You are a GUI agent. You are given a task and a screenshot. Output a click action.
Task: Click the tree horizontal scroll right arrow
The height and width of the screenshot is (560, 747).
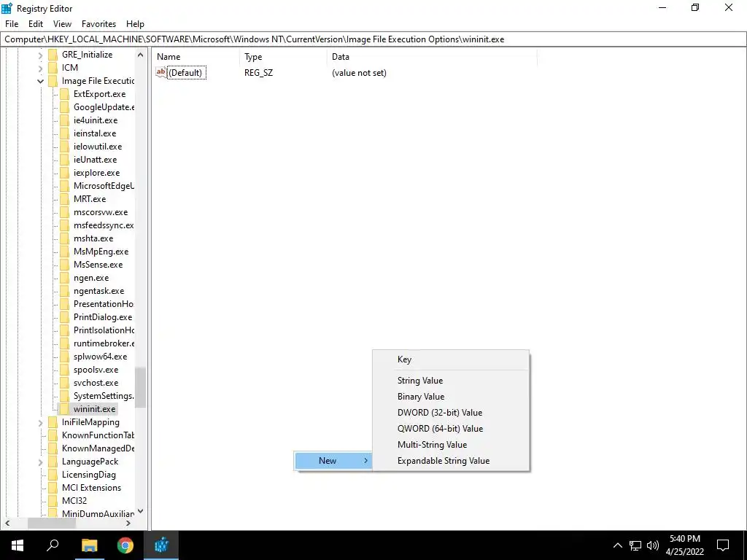click(x=128, y=523)
